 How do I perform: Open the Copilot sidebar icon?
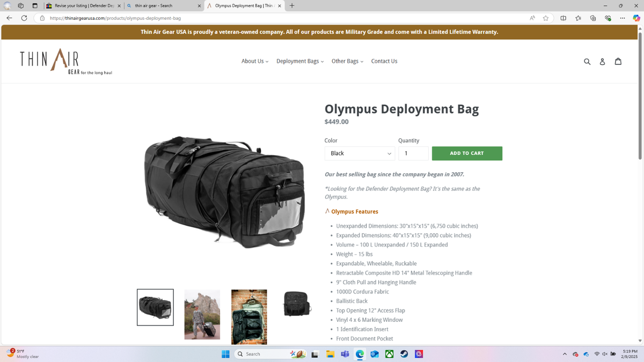pos(636,18)
